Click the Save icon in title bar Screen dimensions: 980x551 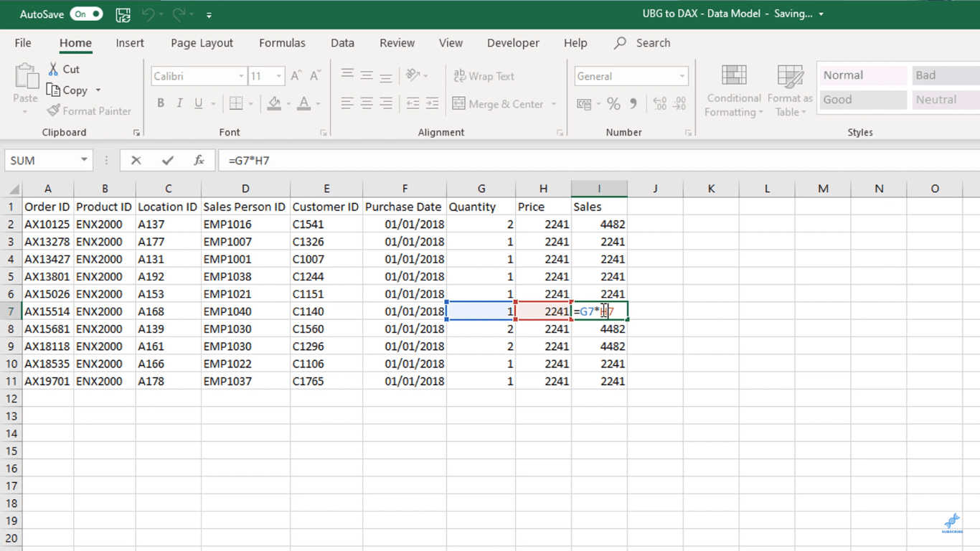123,14
